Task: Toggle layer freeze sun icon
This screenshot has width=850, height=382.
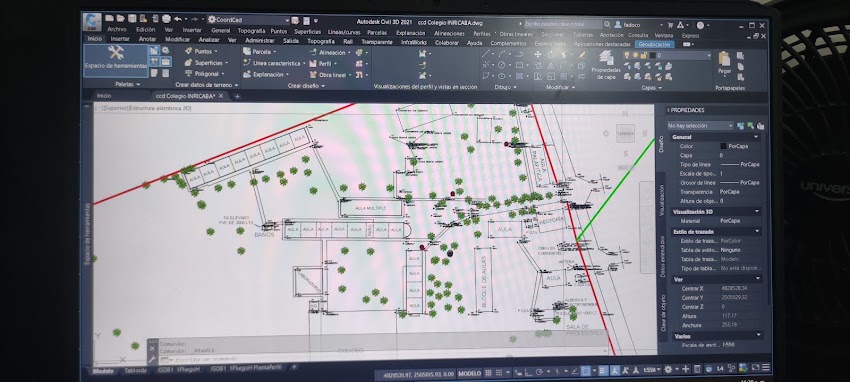Action: click(x=635, y=55)
